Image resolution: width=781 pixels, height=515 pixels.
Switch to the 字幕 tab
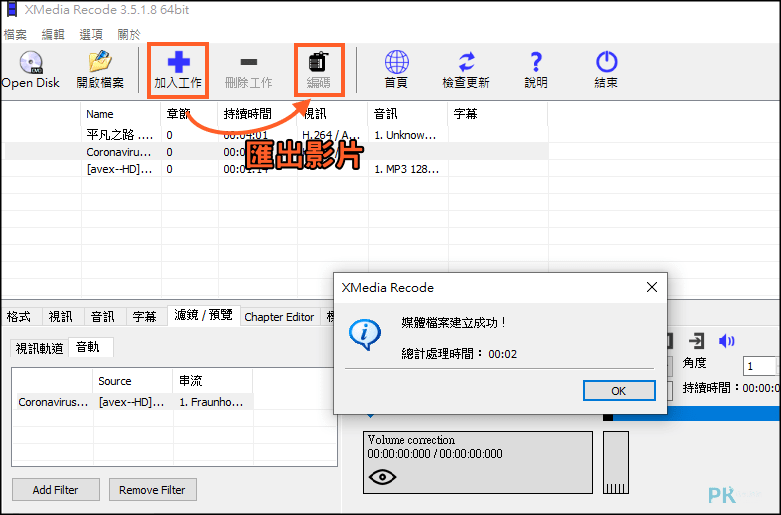point(144,316)
